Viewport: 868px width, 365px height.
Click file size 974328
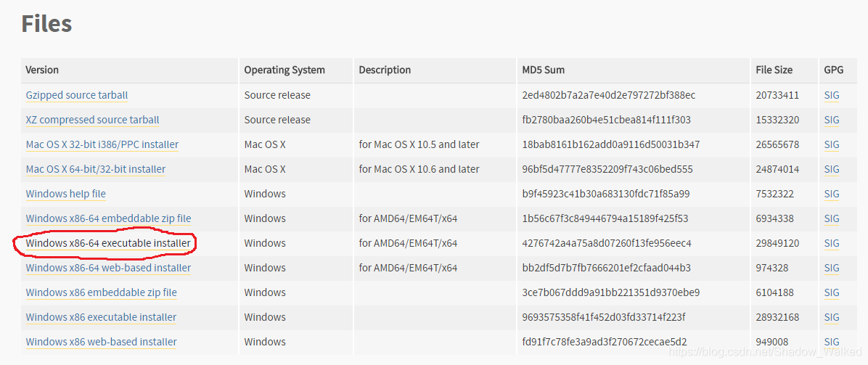point(772,268)
